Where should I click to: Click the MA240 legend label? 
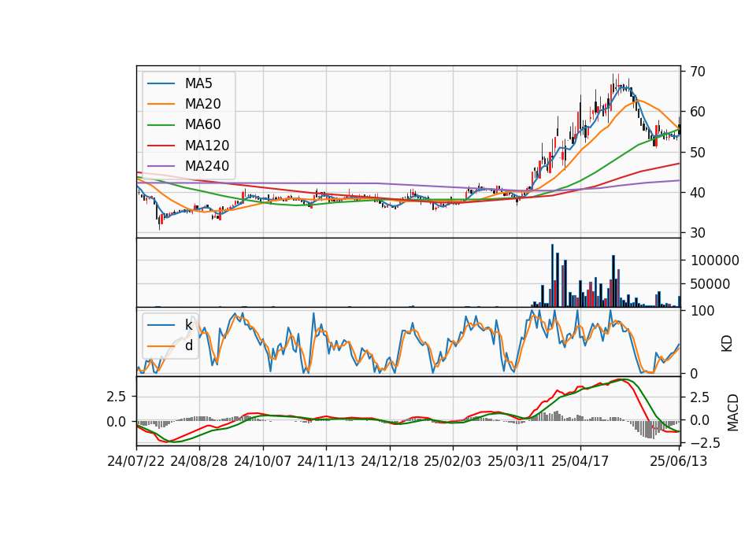tap(207, 166)
